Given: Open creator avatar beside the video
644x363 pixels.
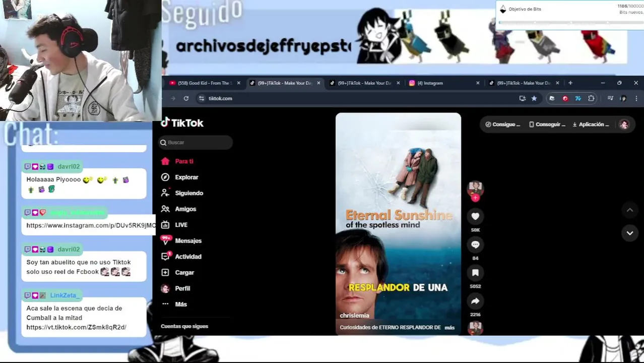Looking at the screenshot, I should [475, 188].
